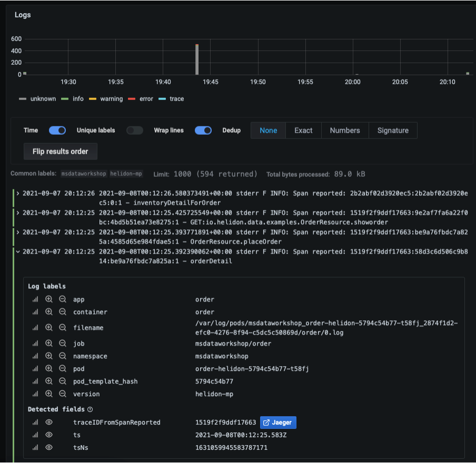Expand the OrderResource.placeOrder log entry
476x463 pixels.
click(18, 232)
